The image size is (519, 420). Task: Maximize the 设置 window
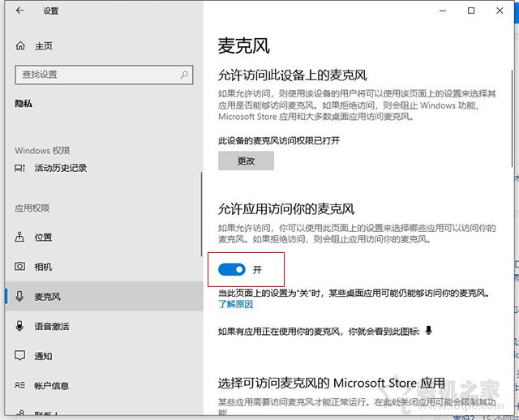pos(471,11)
